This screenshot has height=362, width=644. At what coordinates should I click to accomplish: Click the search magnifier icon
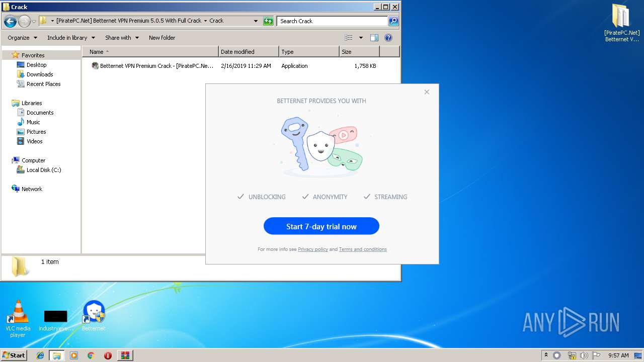[393, 21]
